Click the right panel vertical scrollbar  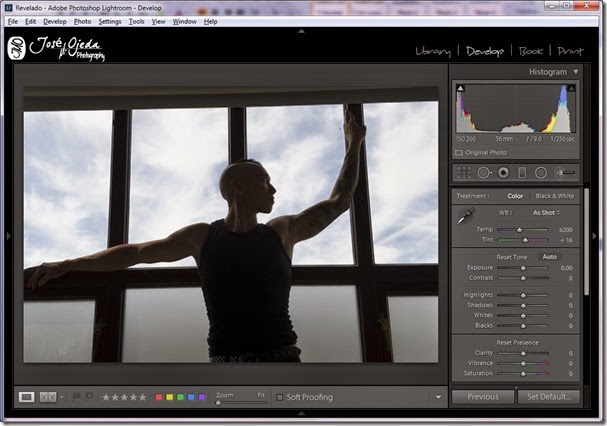[x=586, y=242]
